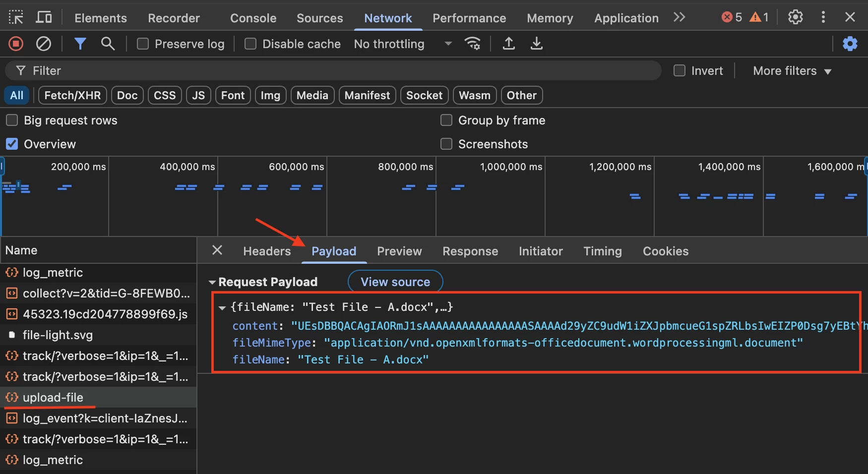Viewport: 868px width, 474px height.
Task: Click the errors count badge
Action: pos(732,17)
